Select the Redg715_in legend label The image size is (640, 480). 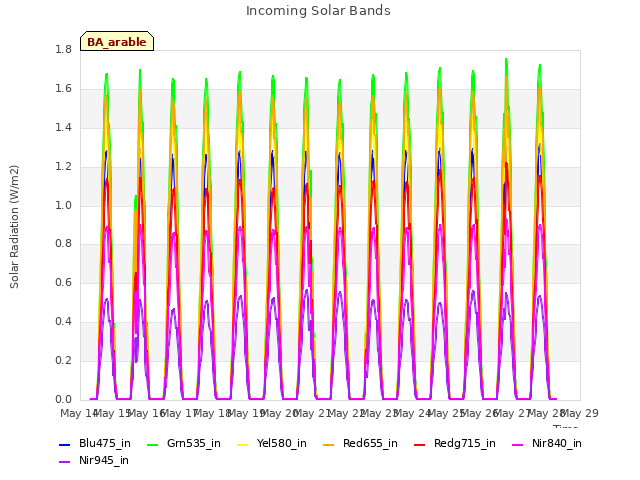click(465, 444)
